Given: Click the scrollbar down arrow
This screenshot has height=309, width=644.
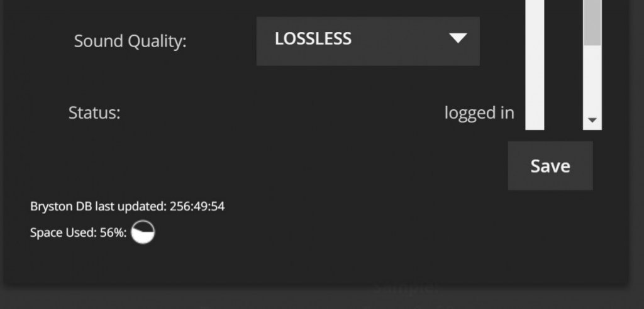Looking at the screenshot, I should tap(592, 120).
